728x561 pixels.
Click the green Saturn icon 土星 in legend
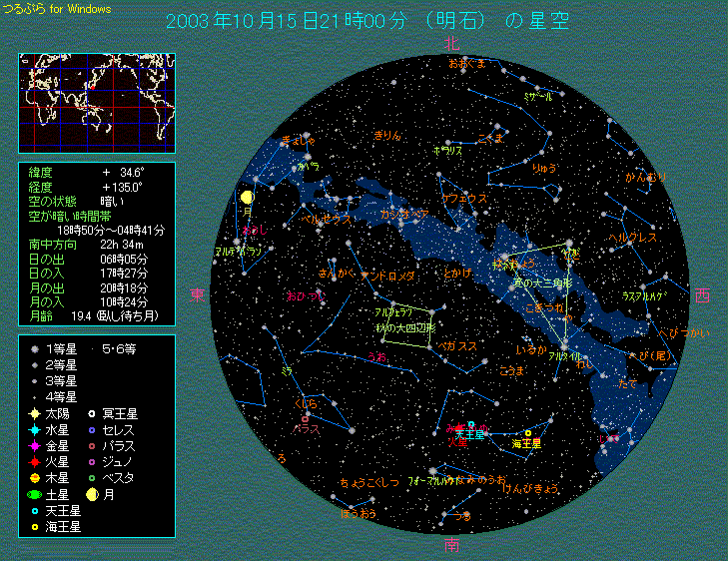pos(34,493)
